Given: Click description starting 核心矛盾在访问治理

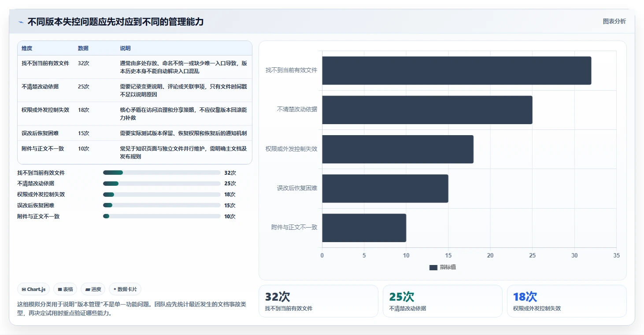Looking at the screenshot, I should point(183,114).
